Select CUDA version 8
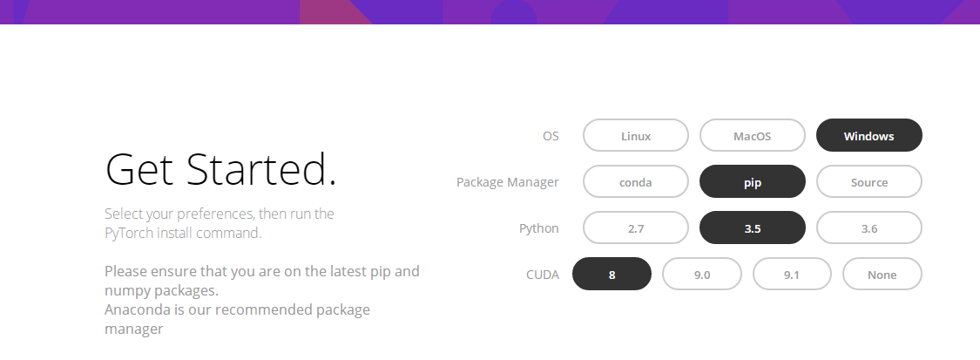This screenshot has width=980, height=360. pos(612,275)
